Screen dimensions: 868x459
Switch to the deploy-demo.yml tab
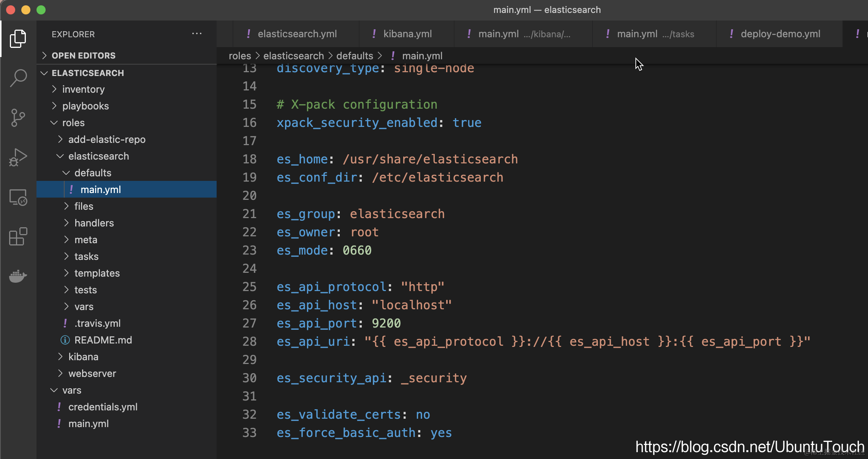pos(780,34)
